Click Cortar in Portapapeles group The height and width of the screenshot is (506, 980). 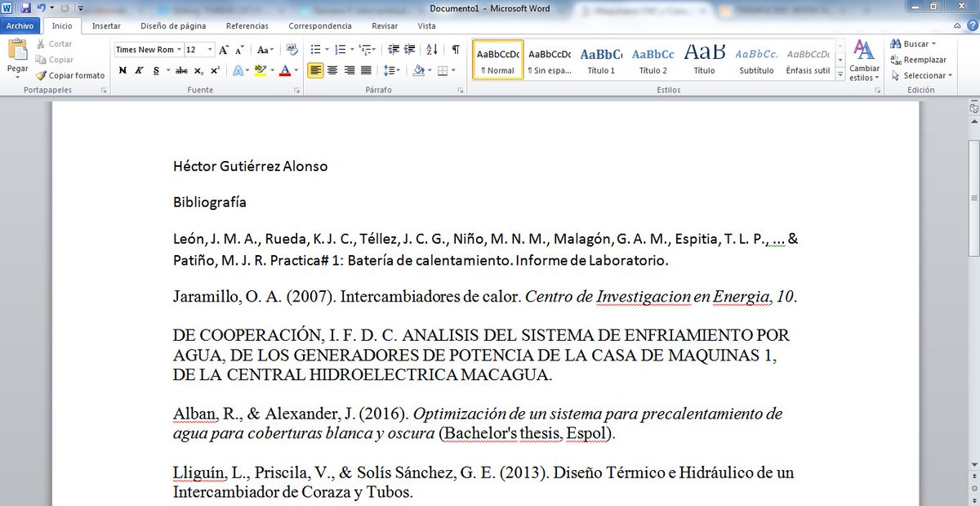(x=54, y=44)
